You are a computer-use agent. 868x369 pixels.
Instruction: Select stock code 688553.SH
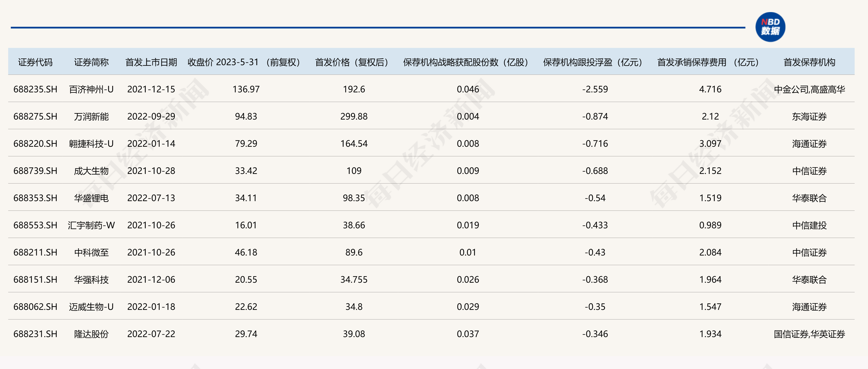tap(35, 225)
